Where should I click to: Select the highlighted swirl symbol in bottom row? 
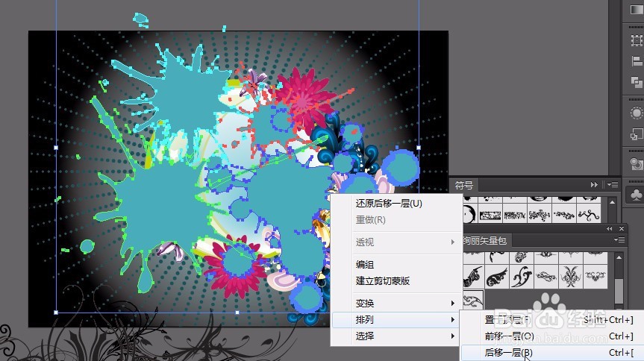[473, 301]
